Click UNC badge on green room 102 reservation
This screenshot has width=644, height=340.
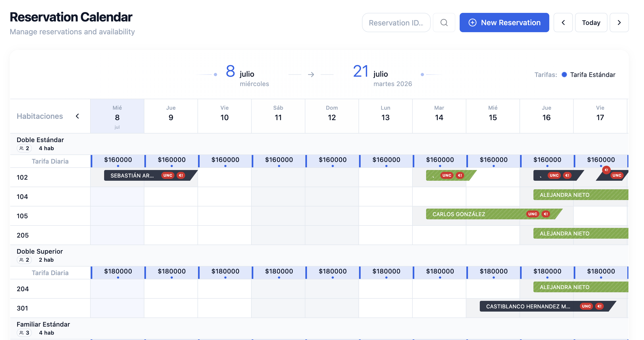[x=447, y=175]
